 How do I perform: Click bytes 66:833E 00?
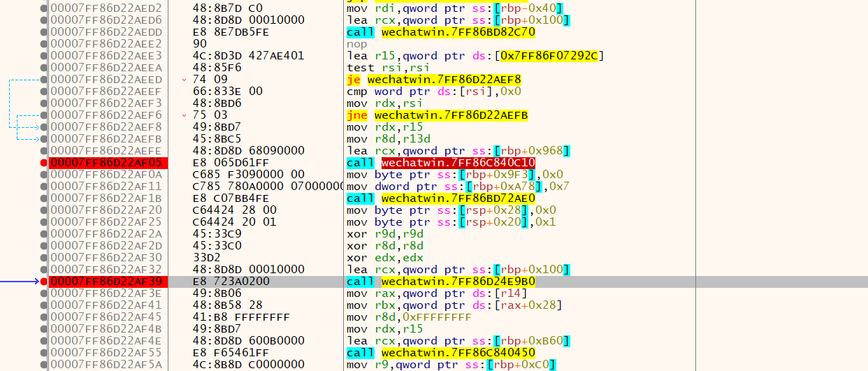(227, 92)
